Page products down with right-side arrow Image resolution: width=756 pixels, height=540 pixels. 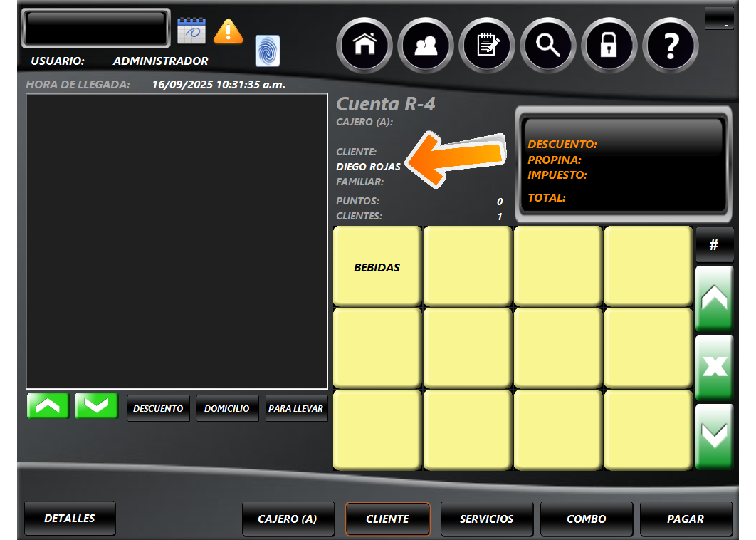tap(714, 436)
